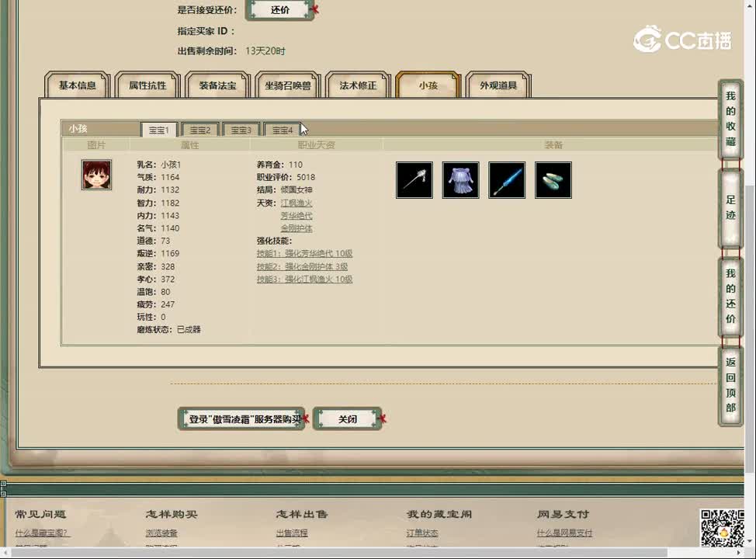Open the 什么是藏宝阁? footer link
This screenshot has height=559, width=756.
click(43, 533)
